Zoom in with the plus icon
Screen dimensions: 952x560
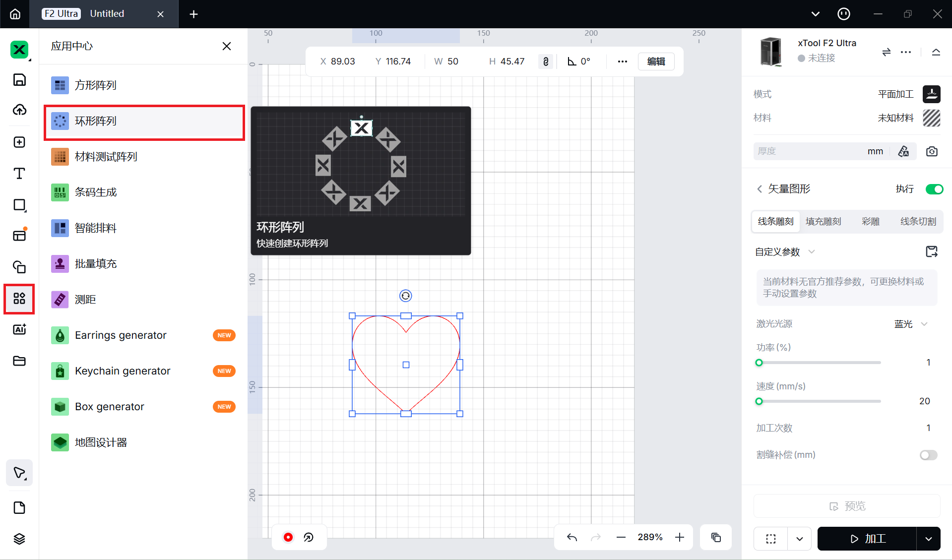coord(680,537)
